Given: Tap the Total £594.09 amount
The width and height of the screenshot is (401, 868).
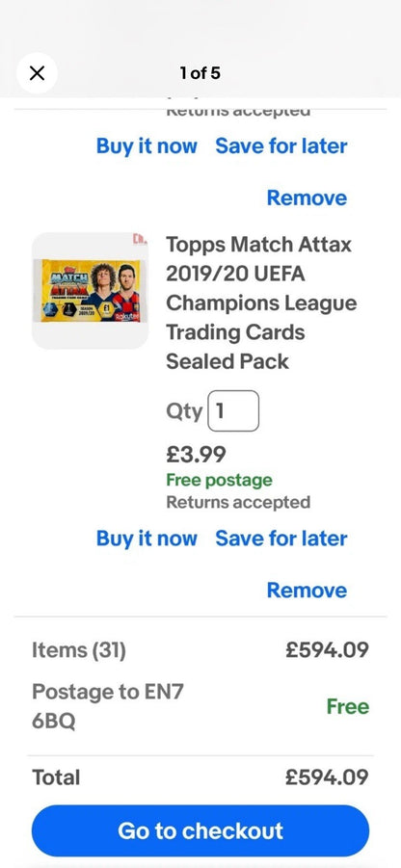Looking at the screenshot, I should point(327,777).
